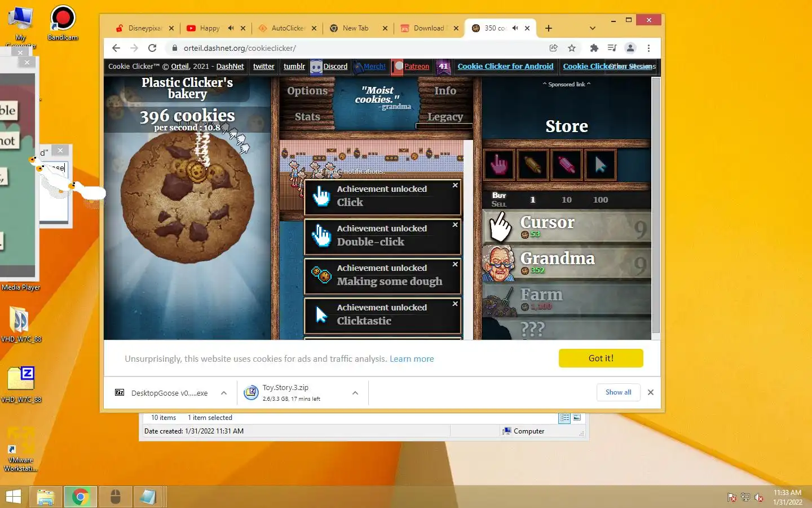The image size is (812, 508).
Task: Open the Options menu
Action: [307, 91]
